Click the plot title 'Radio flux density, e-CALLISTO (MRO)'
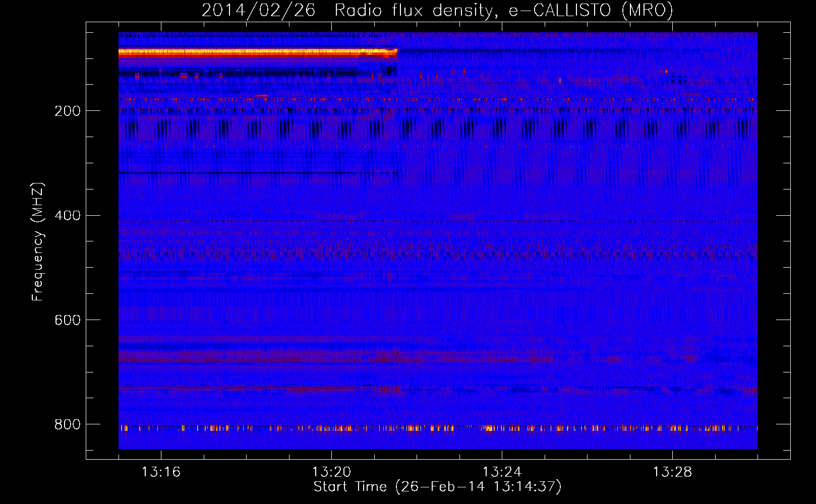Viewport: 816px width, 504px height. (x=504, y=11)
